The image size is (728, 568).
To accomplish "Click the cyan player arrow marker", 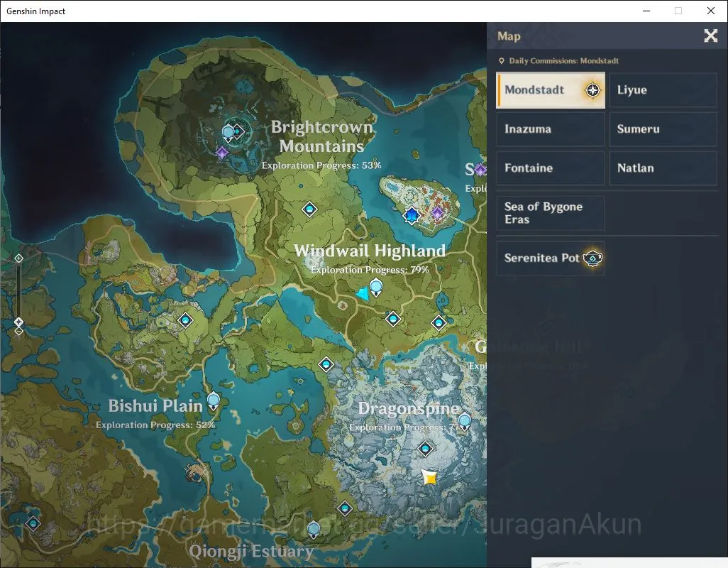I will coord(363,293).
